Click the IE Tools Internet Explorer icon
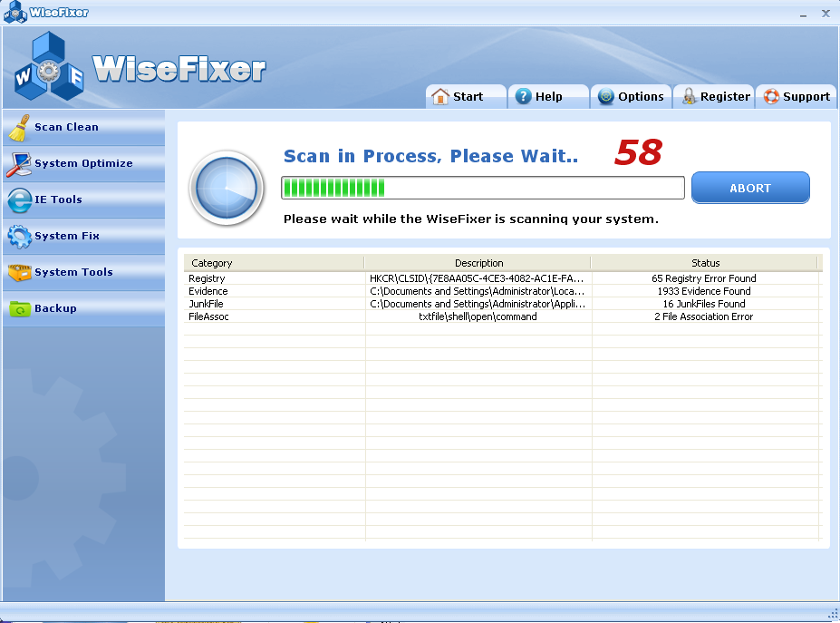This screenshot has width=840, height=623. click(18, 200)
